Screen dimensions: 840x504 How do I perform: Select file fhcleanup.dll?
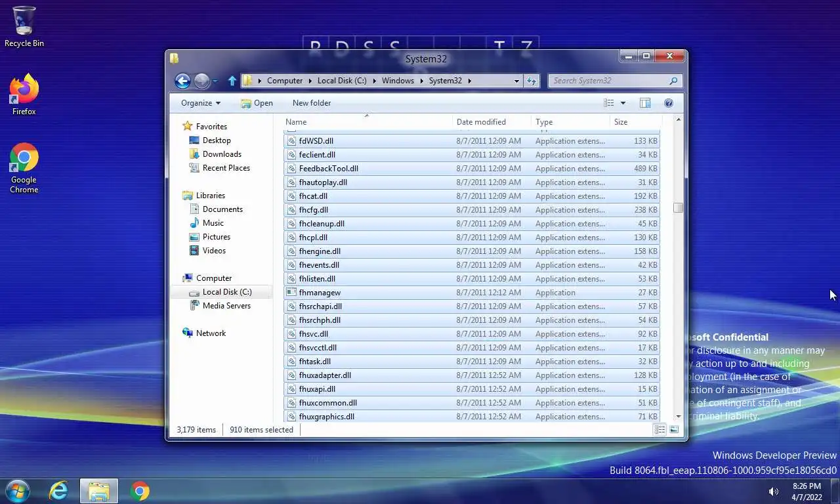[x=472, y=224]
